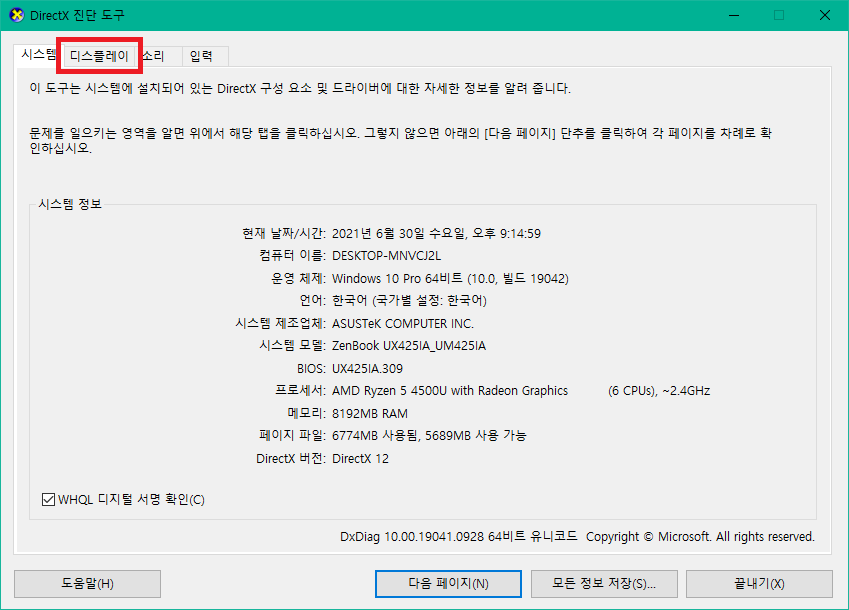Click the DirectX 12 version value
This screenshot has width=849, height=610.
pyautogui.click(x=360, y=458)
